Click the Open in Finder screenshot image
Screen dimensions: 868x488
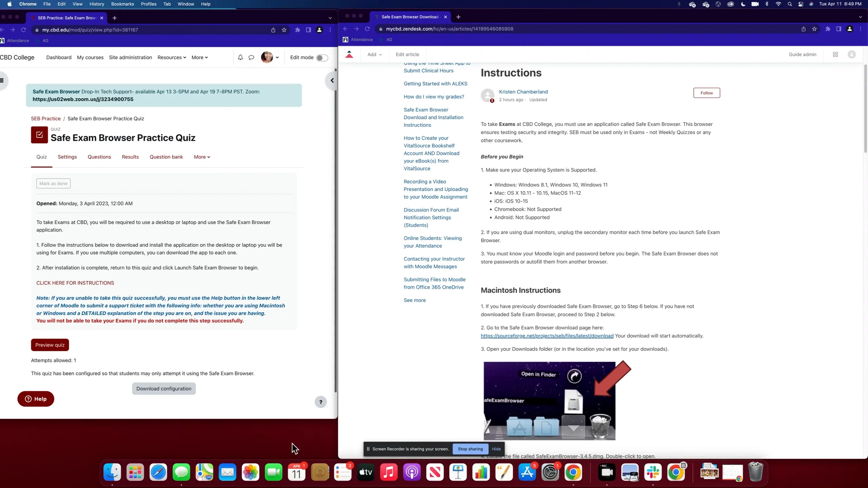[x=549, y=401]
